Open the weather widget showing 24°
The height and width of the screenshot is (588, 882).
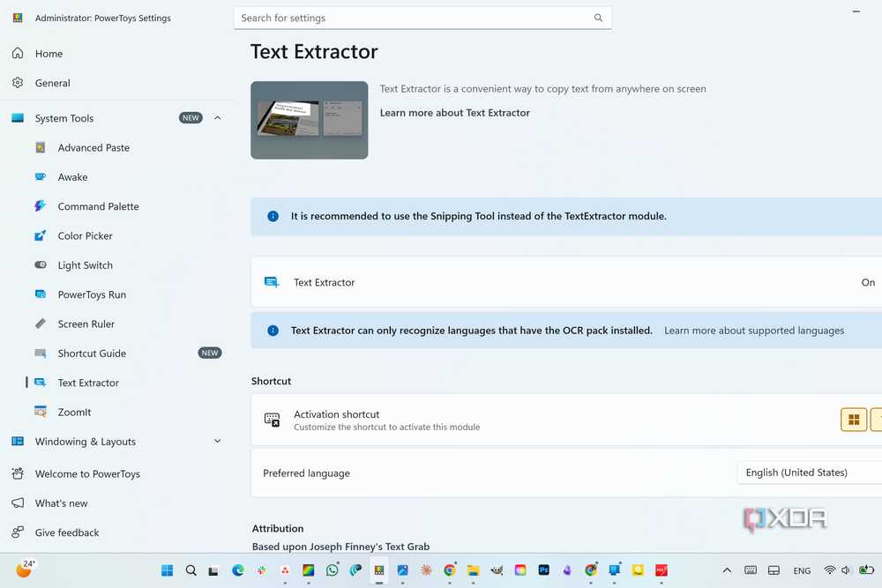pos(25,569)
